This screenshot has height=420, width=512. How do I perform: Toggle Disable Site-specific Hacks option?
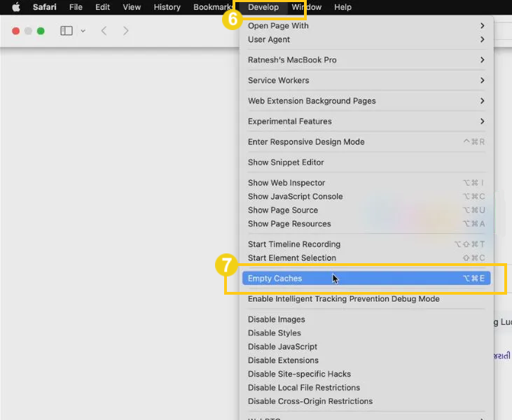(366, 374)
